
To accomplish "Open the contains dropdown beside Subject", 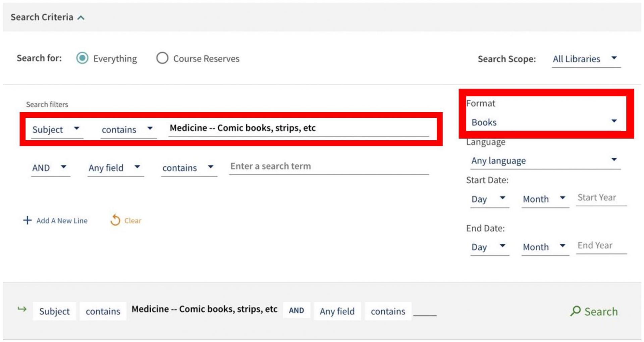I will (128, 130).
